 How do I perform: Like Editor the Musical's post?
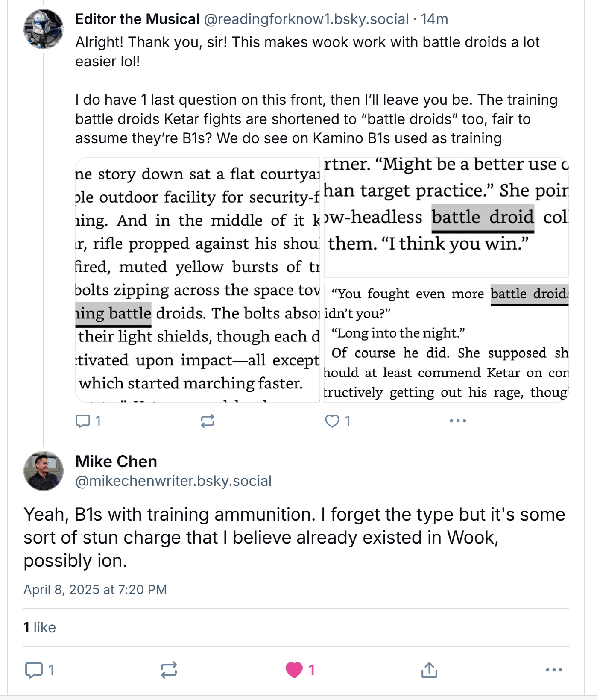pos(332,421)
